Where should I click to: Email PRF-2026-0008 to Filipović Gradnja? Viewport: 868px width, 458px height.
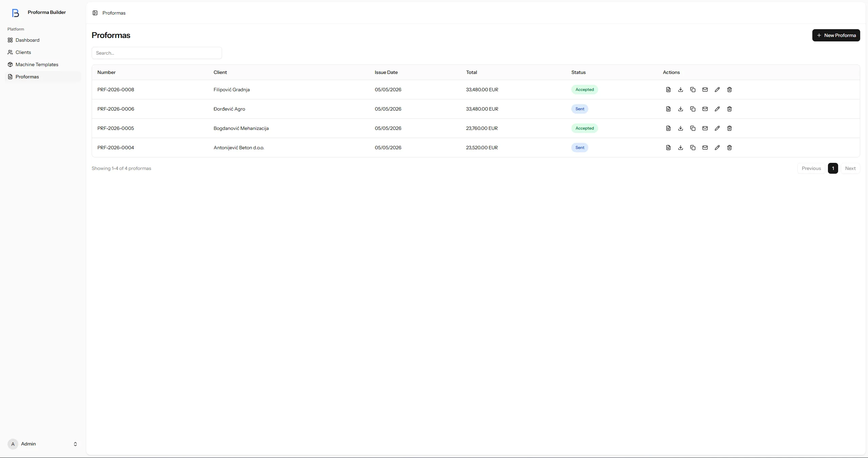[705, 90]
